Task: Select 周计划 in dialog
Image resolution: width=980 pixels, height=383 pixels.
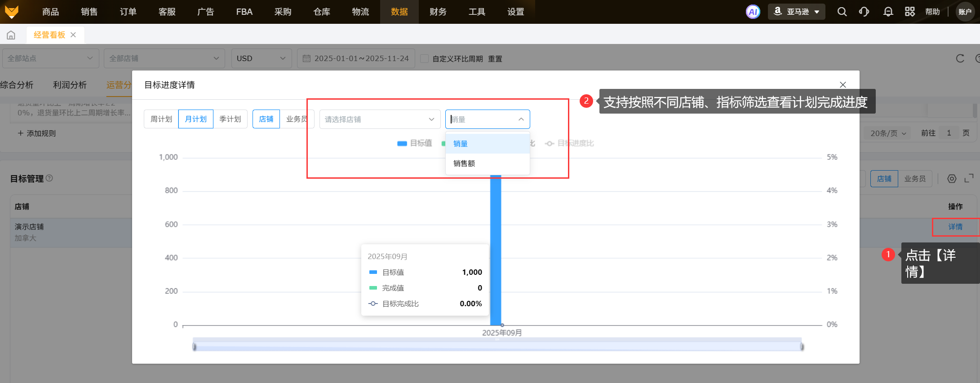Action: (x=161, y=119)
